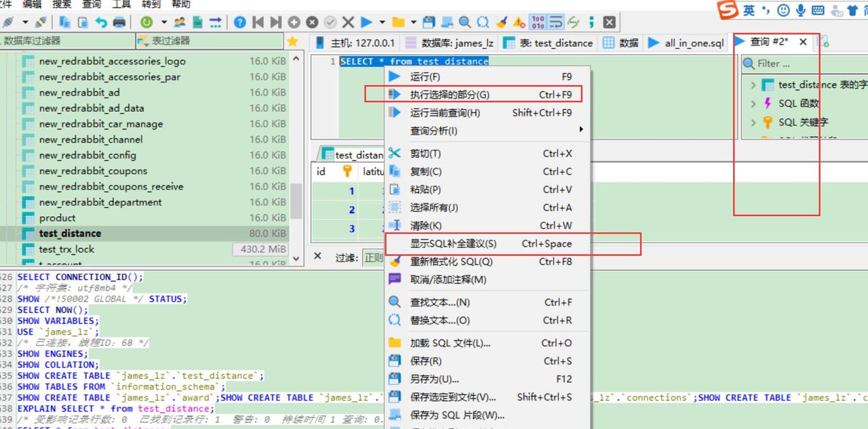Open the user manager icon
This screenshot has height=429, width=868.
pyautogui.click(x=180, y=22)
